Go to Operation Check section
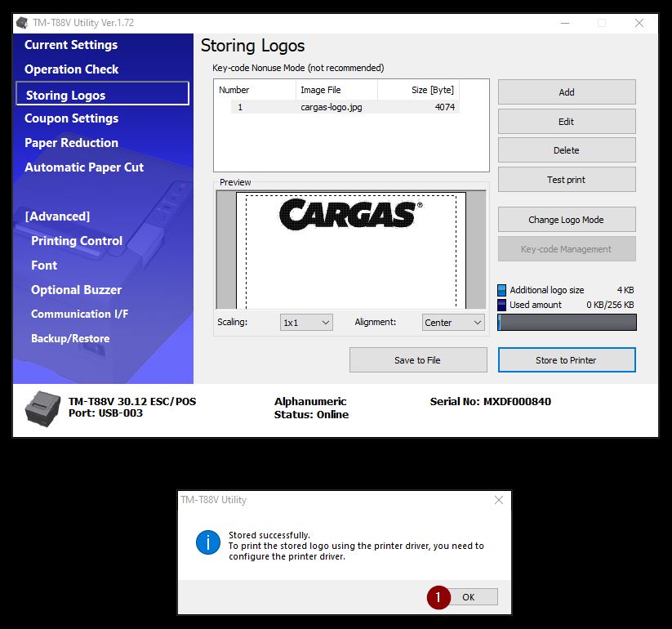Screen dimensions: 672x629 pos(72,69)
